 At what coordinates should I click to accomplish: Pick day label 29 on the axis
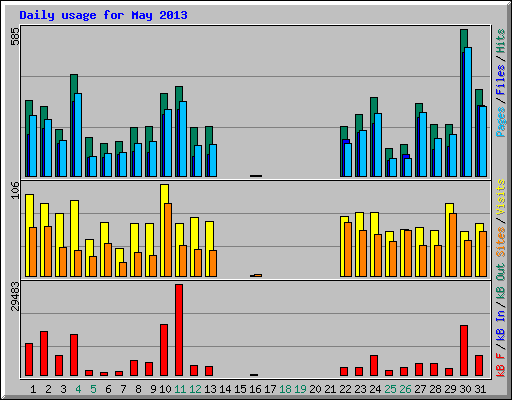pos(450,389)
